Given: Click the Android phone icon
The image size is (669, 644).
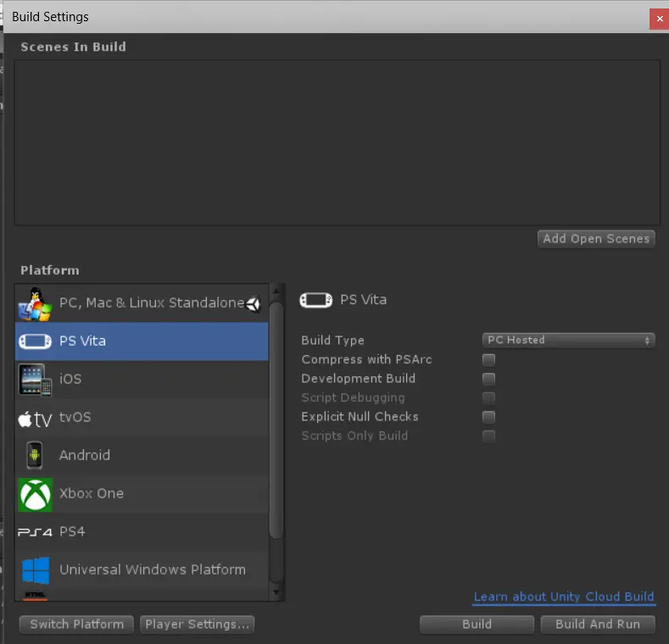Looking at the screenshot, I should pyautogui.click(x=35, y=455).
